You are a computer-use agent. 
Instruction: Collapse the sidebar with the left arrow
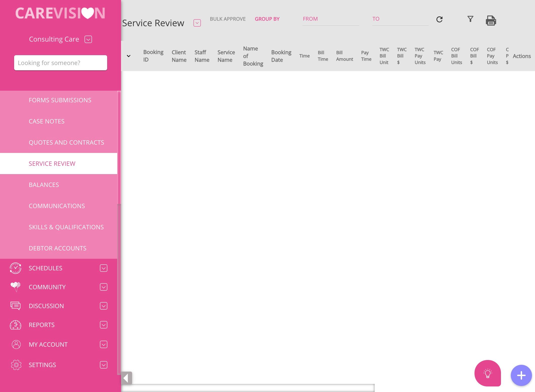click(126, 378)
